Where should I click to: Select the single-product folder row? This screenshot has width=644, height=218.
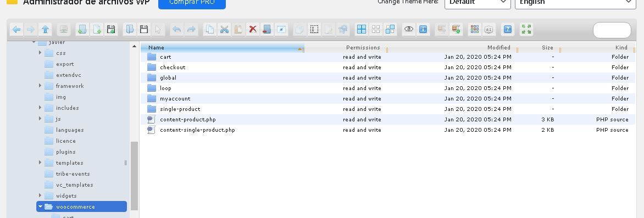point(388,109)
